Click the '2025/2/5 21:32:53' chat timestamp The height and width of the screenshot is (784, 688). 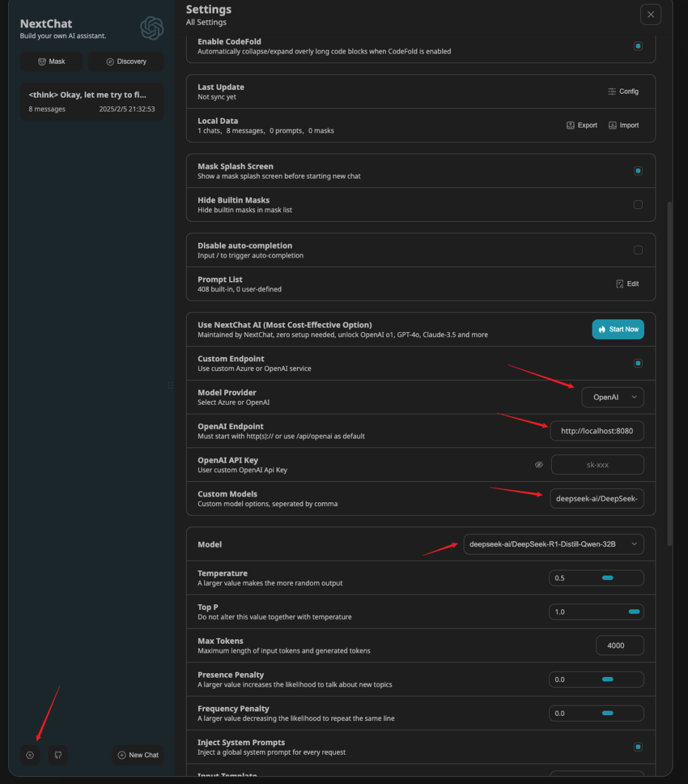click(x=127, y=109)
